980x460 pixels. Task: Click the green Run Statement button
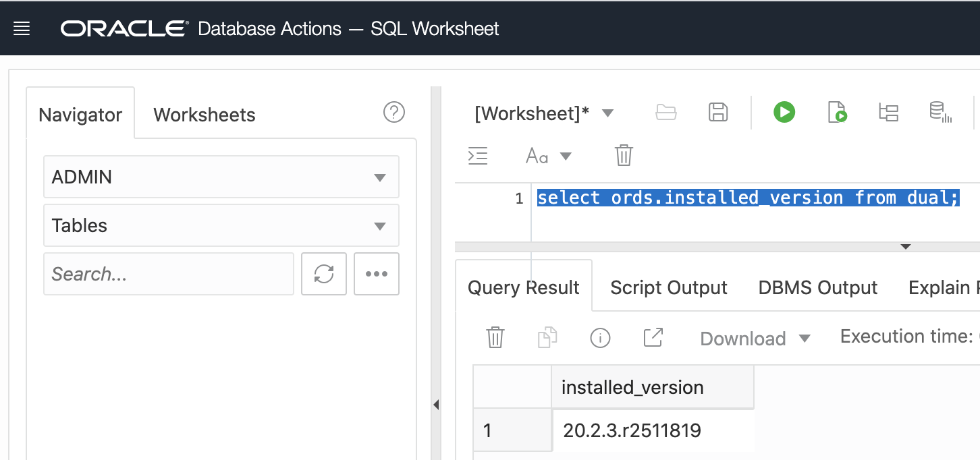pos(784,112)
